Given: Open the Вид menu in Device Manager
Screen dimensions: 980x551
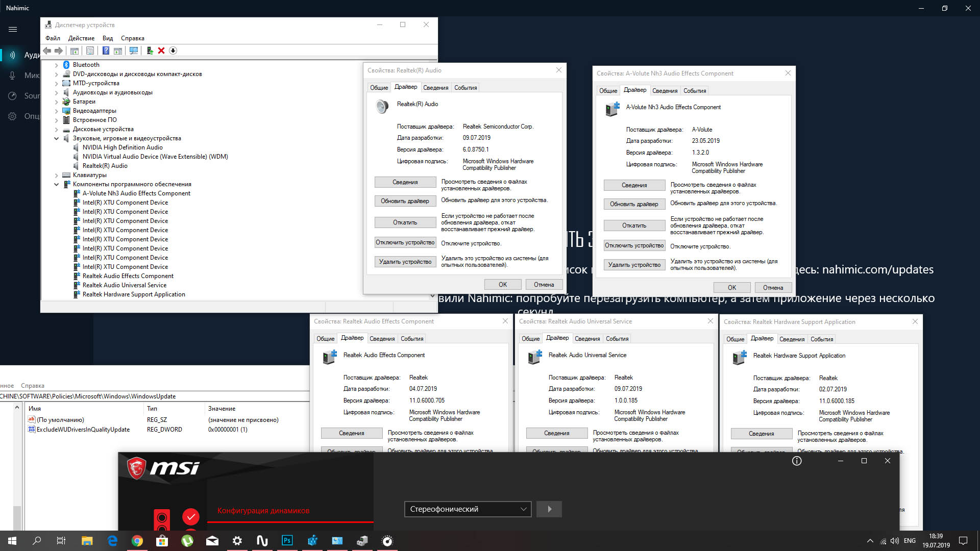Looking at the screenshot, I should (x=108, y=38).
